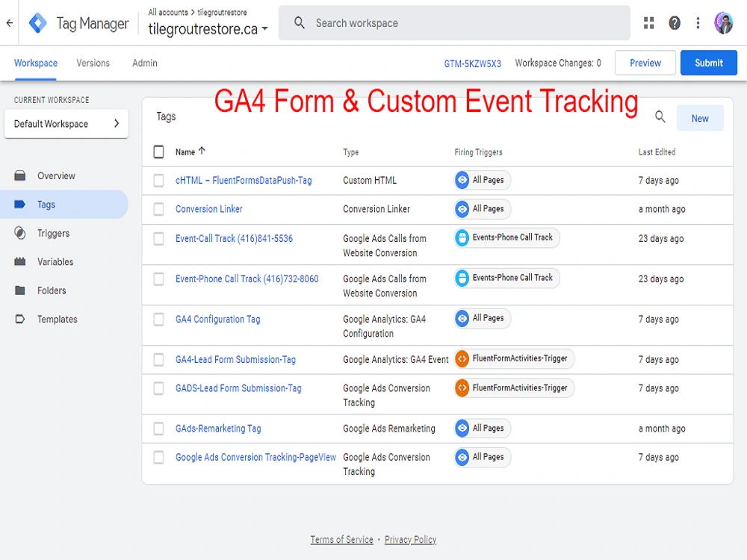This screenshot has height=560, width=747.
Task: Open the Google apps grid icon
Action: pos(648,23)
